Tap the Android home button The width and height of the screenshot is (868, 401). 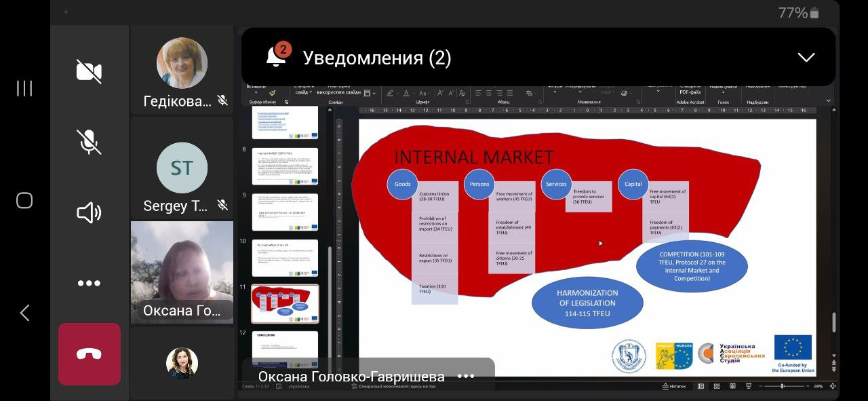(x=24, y=201)
